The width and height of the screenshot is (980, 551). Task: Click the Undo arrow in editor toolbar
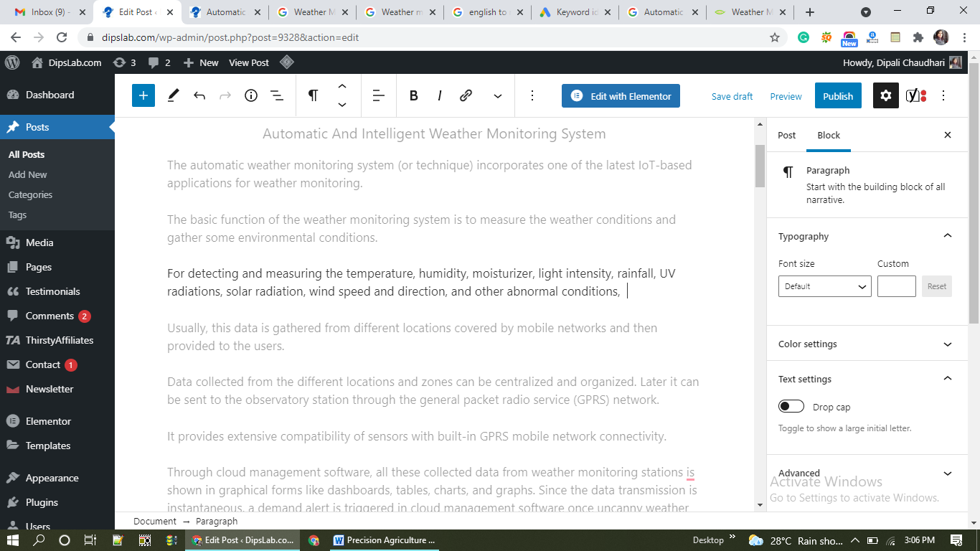pos(199,95)
